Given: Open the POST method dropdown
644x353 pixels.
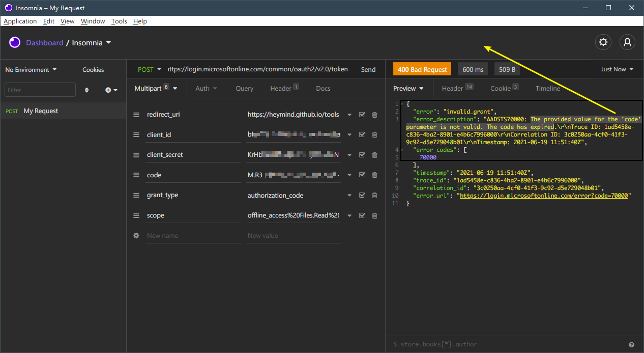Looking at the screenshot, I should 150,69.
